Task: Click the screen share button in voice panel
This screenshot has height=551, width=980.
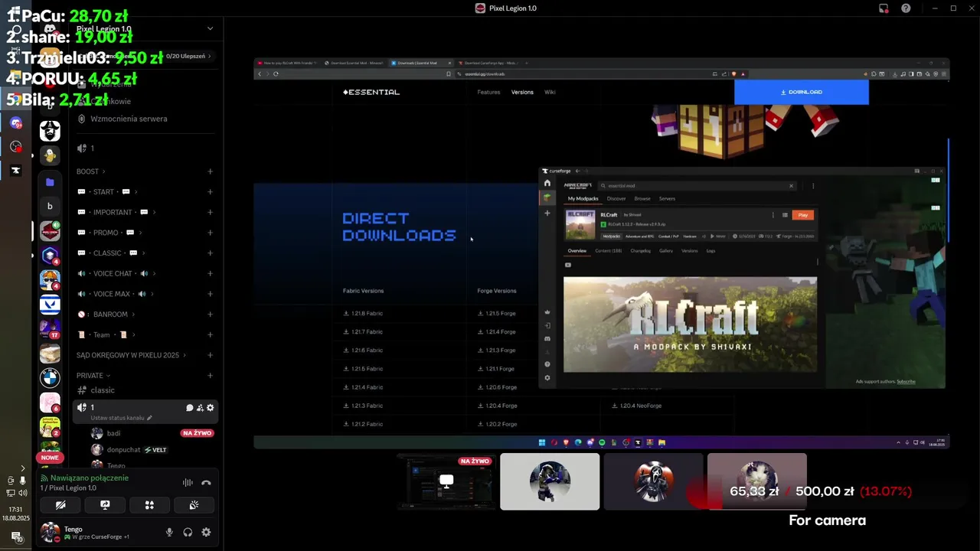Action: coord(105,505)
